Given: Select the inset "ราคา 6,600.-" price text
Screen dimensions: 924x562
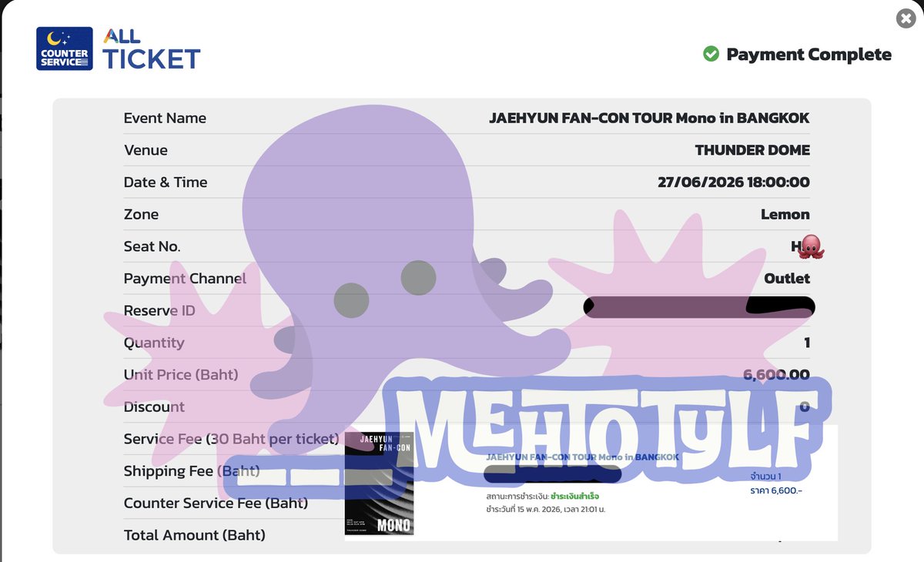Looking at the screenshot, I should click(777, 490).
